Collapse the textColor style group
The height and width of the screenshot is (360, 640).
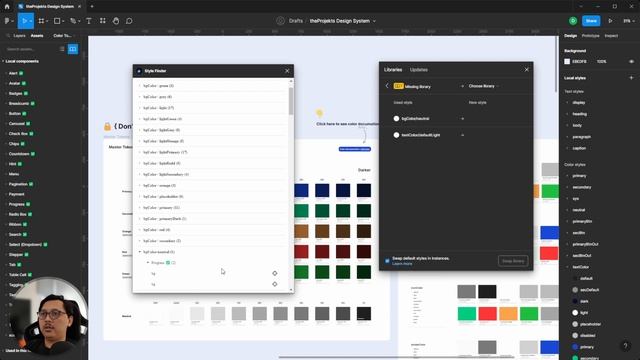point(567,267)
